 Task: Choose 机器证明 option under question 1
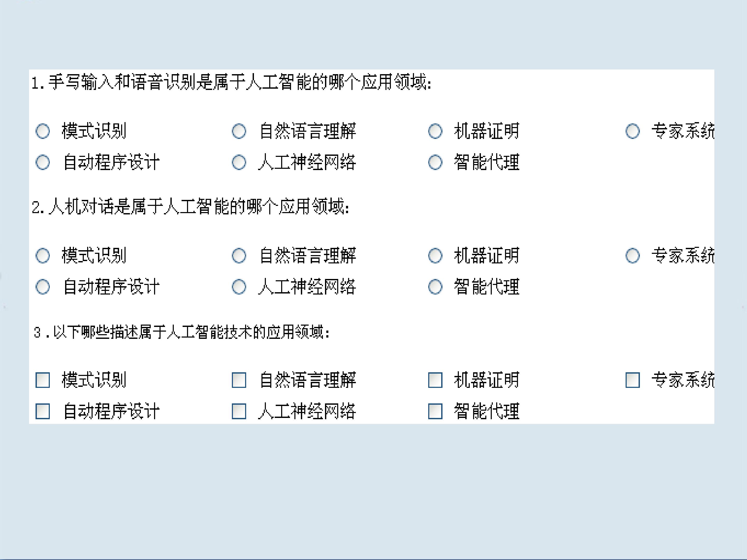[435, 131]
